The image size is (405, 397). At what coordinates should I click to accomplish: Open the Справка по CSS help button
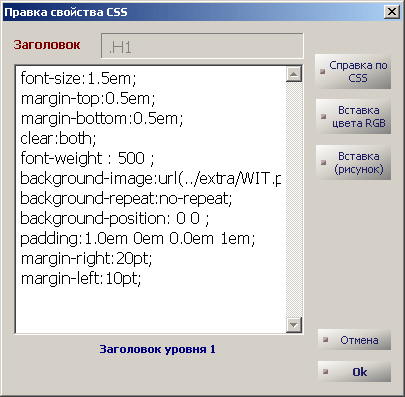pos(353,72)
